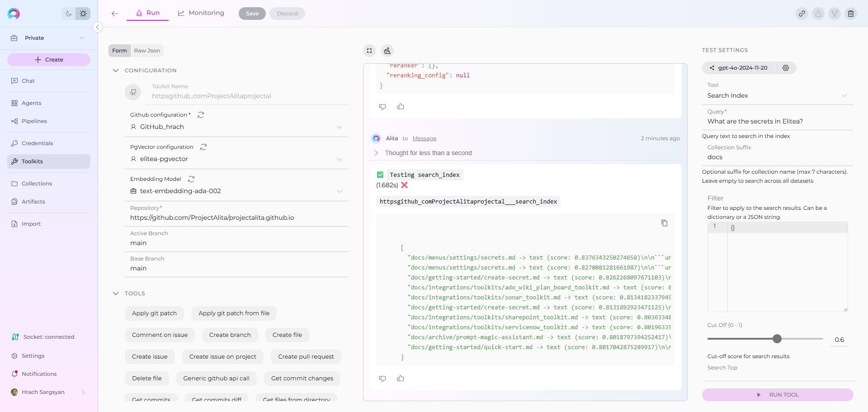This screenshot has width=868, height=412.
Task: Open Notifications in sidebar
Action: click(49, 374)
